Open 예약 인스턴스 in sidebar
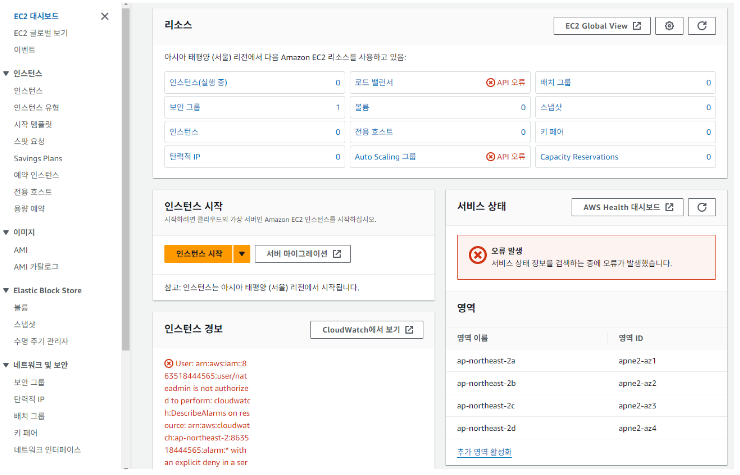 tap(36, 175)
